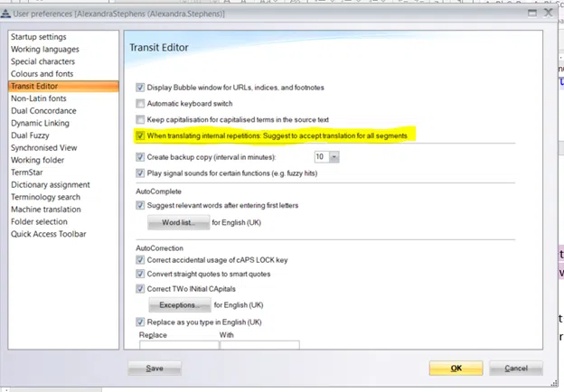Toggle Replace as you type checkbox
Viewport: 564px width, 392px height.
pos(140,322)
